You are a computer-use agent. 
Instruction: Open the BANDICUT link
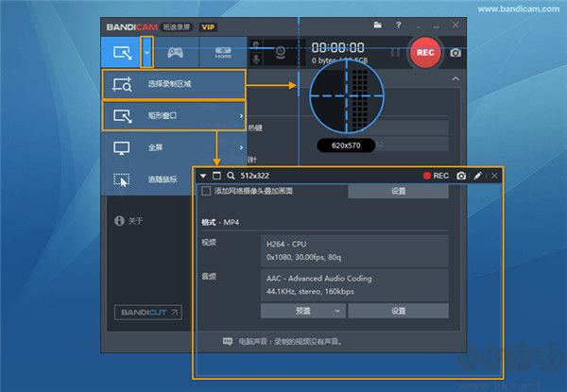coord(148,312)
